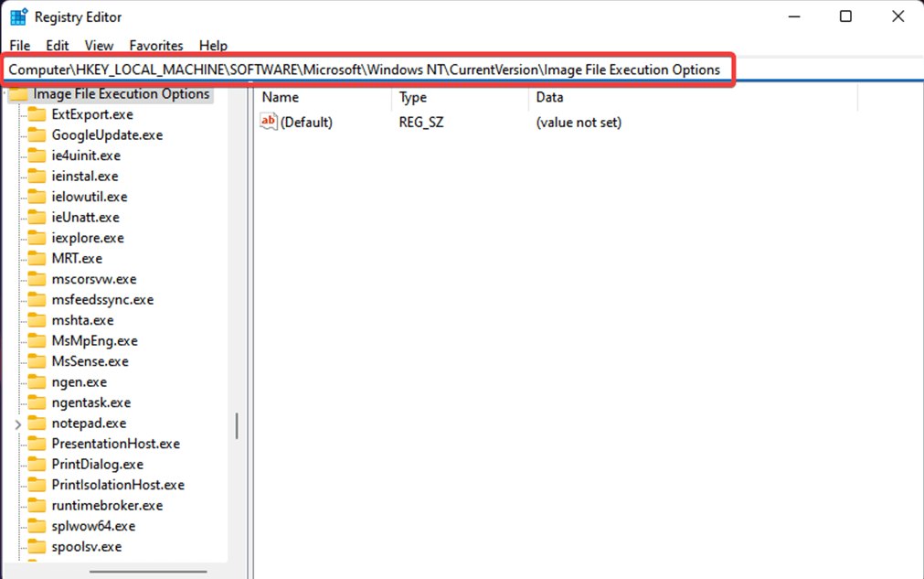Click the spoolsv.exe folder icon
The image size is (924, 579).
pos(37,547)
